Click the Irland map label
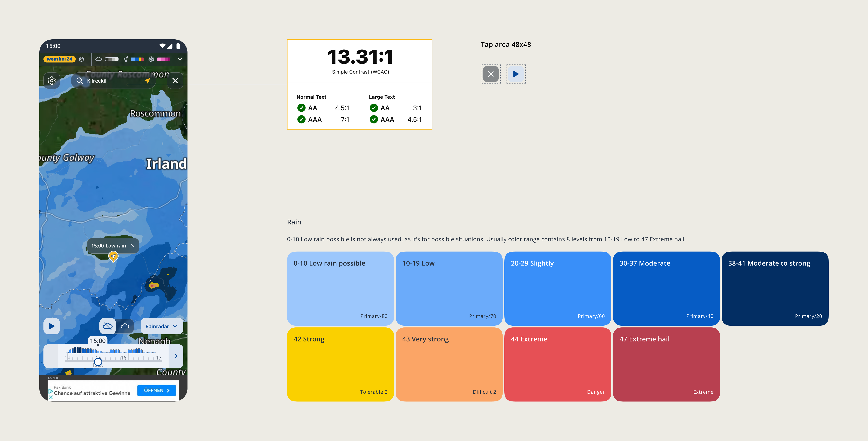 coord(166,164)
